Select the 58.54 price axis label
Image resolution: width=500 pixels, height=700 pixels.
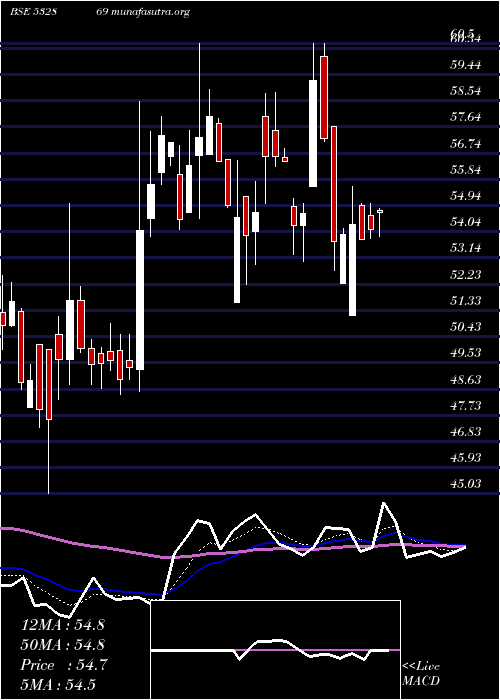(466, 92)
